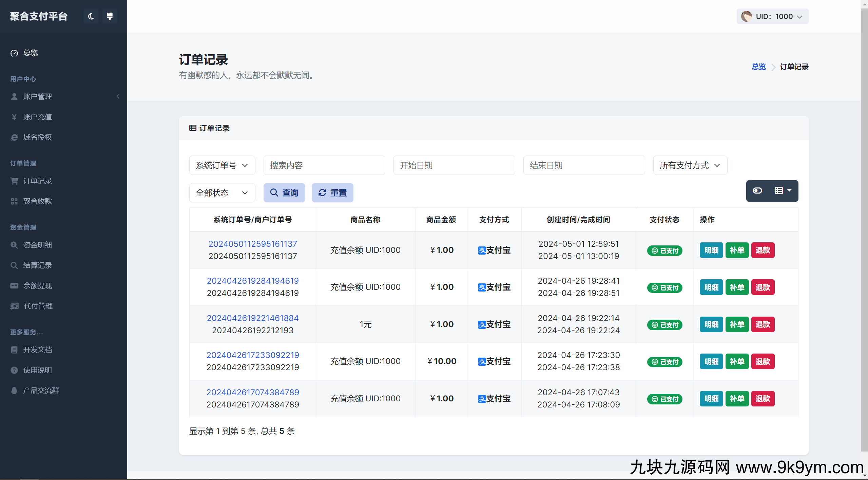Toggle card view switch in table toolbar
The height and width of the screenshot is (480, 868).
(x=757, y=191)
